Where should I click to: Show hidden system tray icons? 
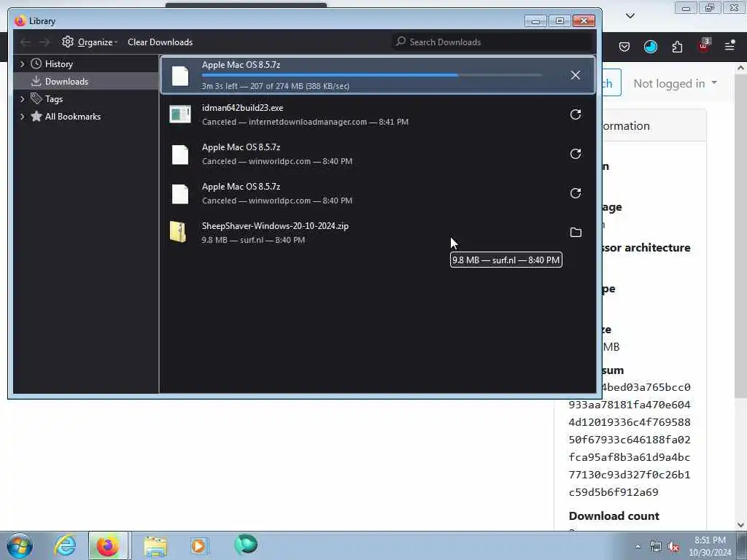pos(638,547)
